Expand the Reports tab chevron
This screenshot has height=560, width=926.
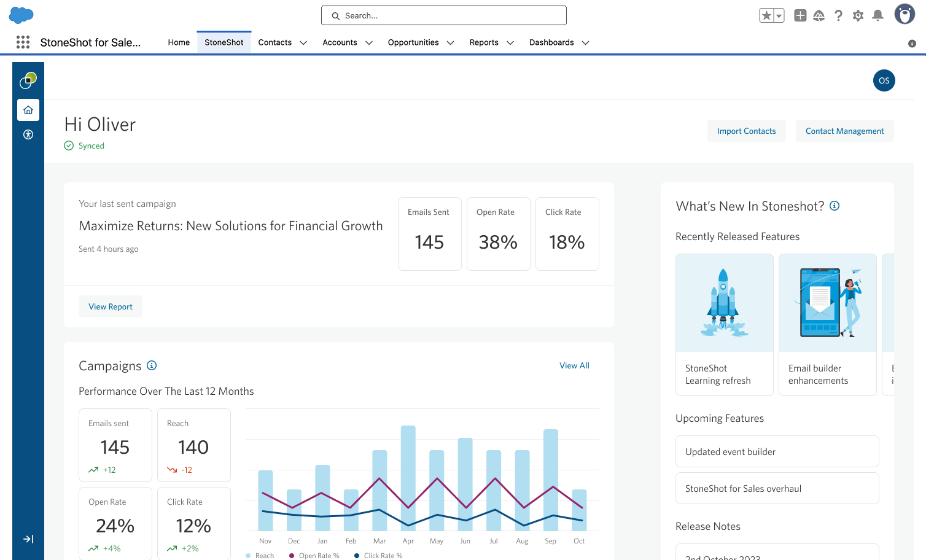point(510,42)
